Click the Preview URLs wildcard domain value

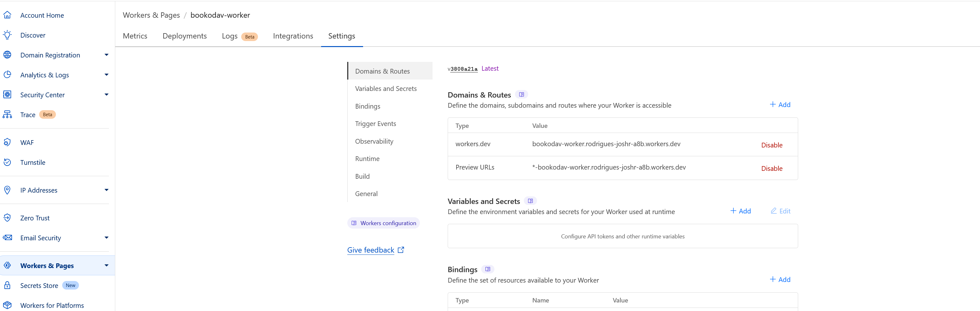tap(609, 167)
